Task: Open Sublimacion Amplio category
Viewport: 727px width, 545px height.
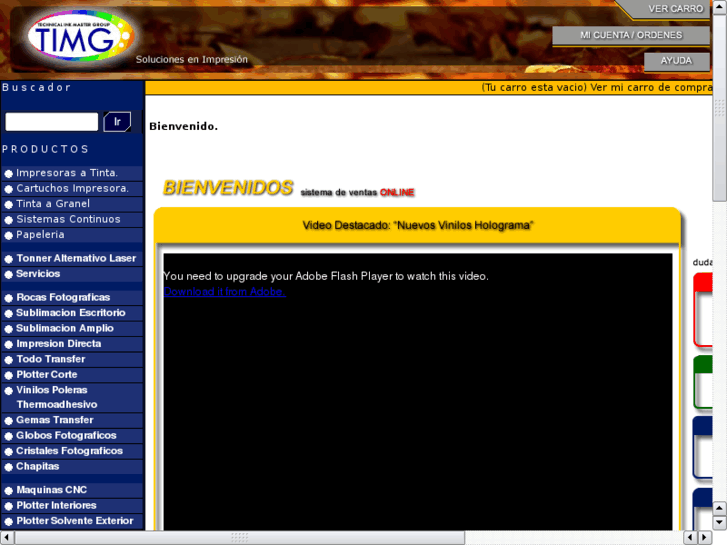Action: 65,328
